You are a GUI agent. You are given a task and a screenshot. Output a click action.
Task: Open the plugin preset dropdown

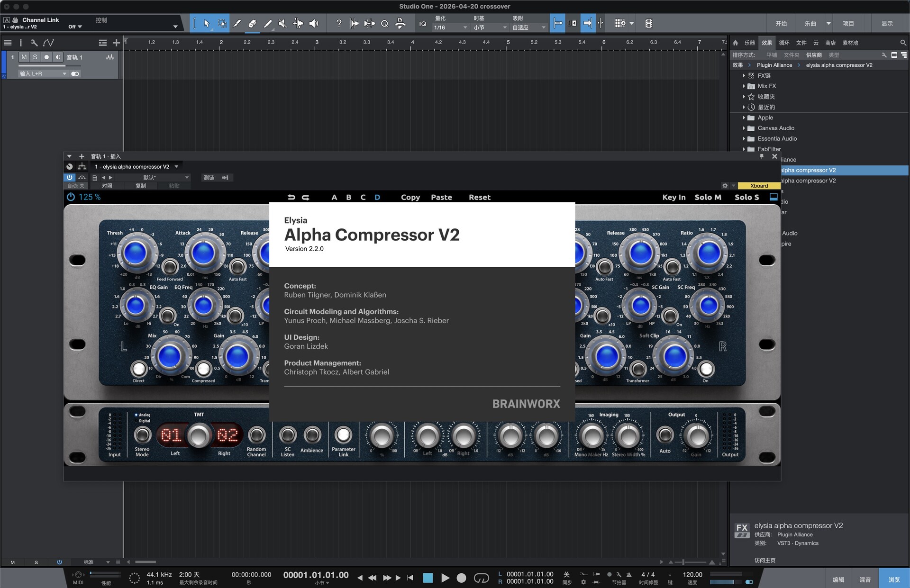[x=152, y=177]
